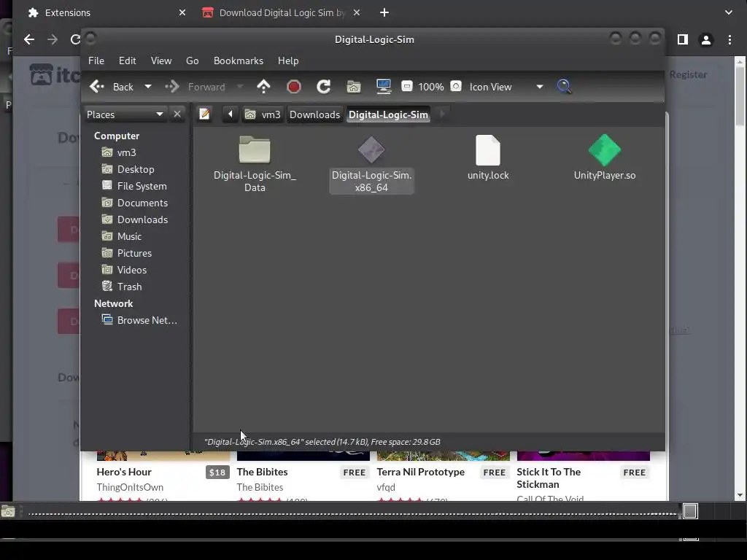The width and height of the screenshot is (747, 560).
Task: Open the Bookmarks menu
Action: tap(239, 61)
